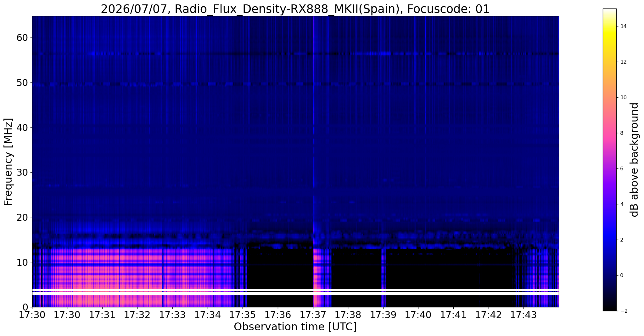Click the 17:39 time axis tick label

pyautogui.click(x=383, y=315)
